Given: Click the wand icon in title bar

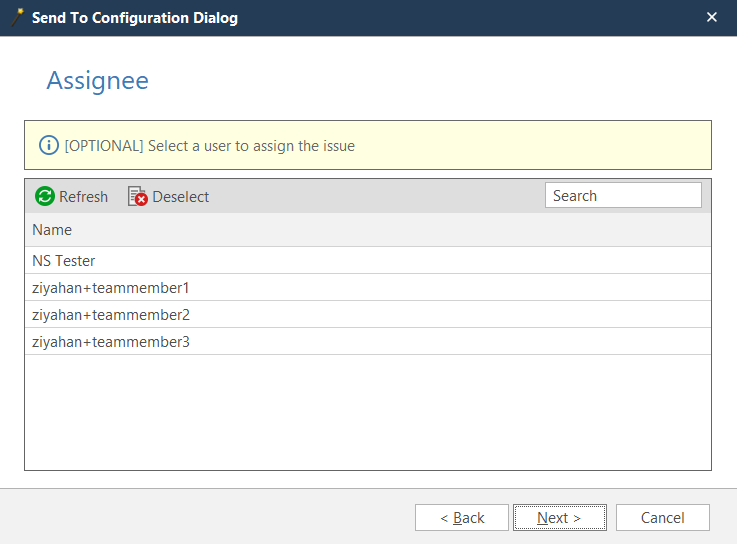Looking at the screenshot, I should (x=16, y=18).
